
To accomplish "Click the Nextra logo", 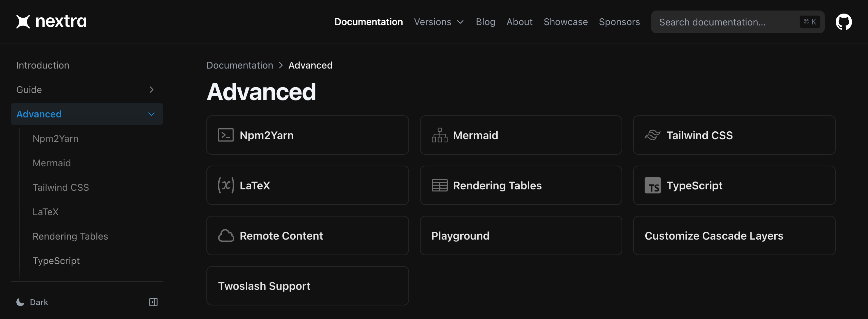I will [x=51, y=21].
